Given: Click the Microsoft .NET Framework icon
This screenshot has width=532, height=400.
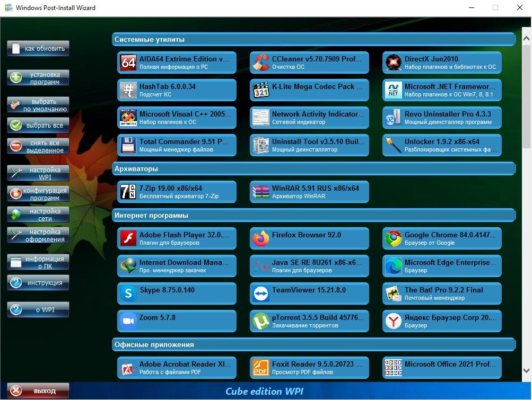Looking at the screenshot, I should 394,90.
